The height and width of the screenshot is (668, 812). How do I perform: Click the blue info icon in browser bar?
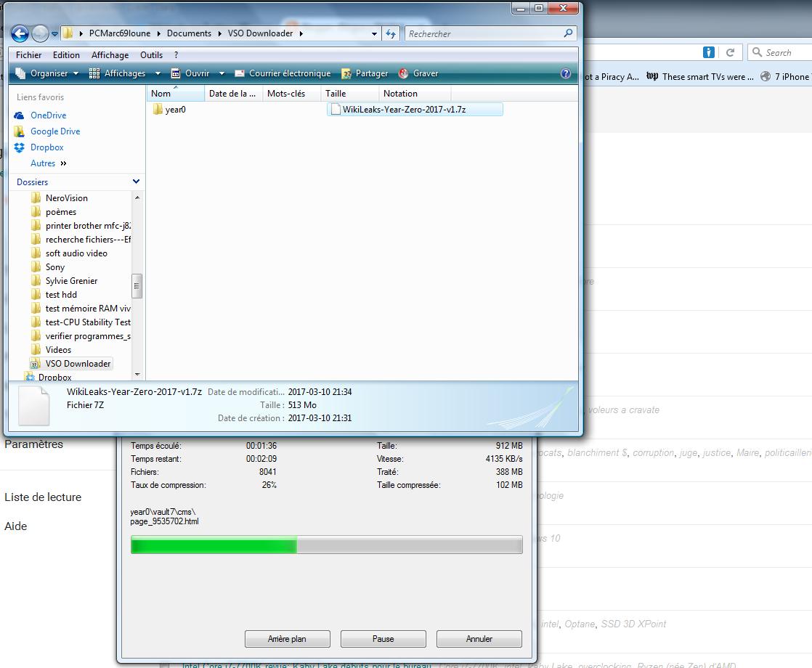(709, 52)
